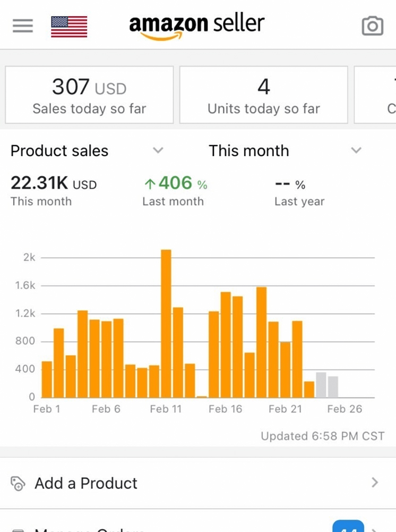Tap the Add a Product tag icon
396x532 pixels.
pyautogui.click(x=18, y=483)
